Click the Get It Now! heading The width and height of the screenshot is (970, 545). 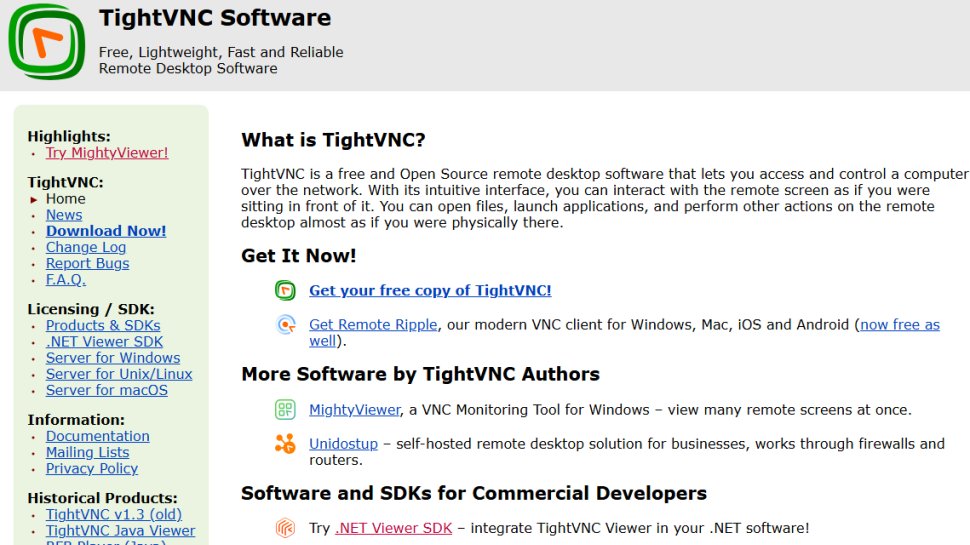point(299,255)
